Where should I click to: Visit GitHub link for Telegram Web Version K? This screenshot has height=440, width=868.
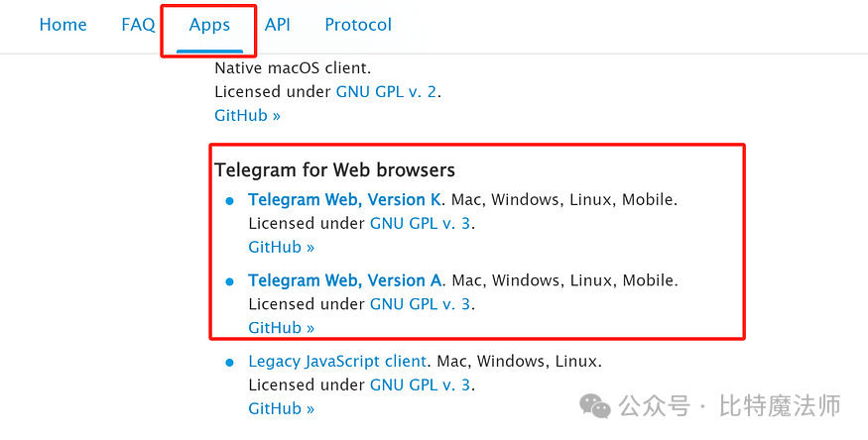[281, 247]
